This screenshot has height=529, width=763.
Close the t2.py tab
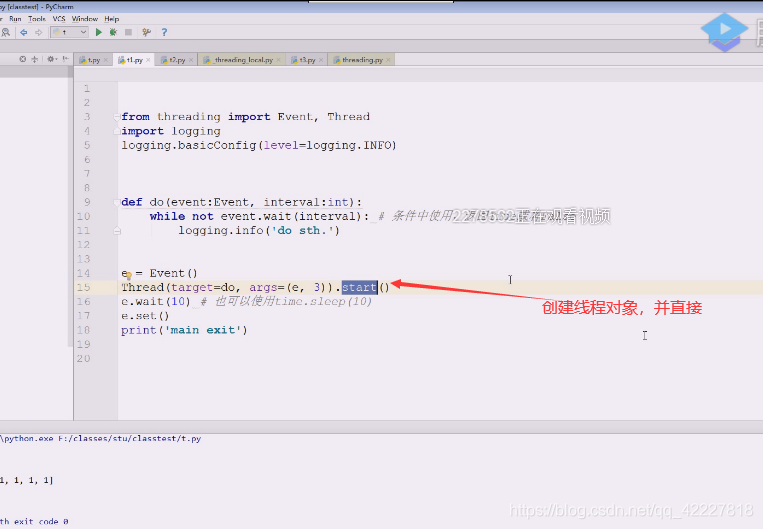[191, 60]
